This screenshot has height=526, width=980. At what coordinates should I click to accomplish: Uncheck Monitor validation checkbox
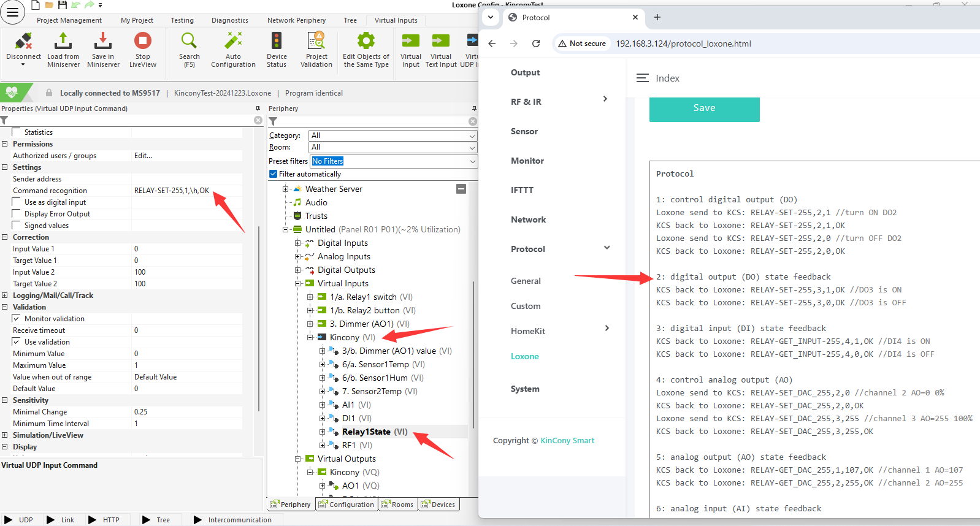click(17, 319)
